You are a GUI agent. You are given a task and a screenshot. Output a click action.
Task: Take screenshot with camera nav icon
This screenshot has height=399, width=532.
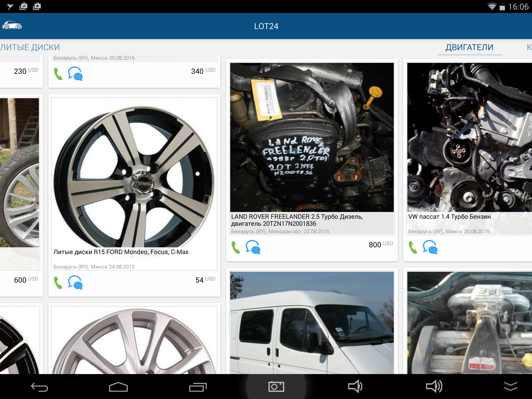click(276, 387)
